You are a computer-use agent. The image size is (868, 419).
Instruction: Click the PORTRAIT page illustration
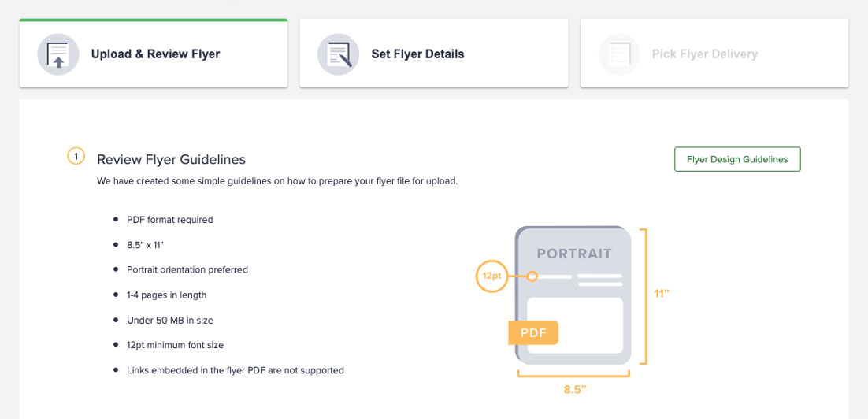(x=573, y=295)
